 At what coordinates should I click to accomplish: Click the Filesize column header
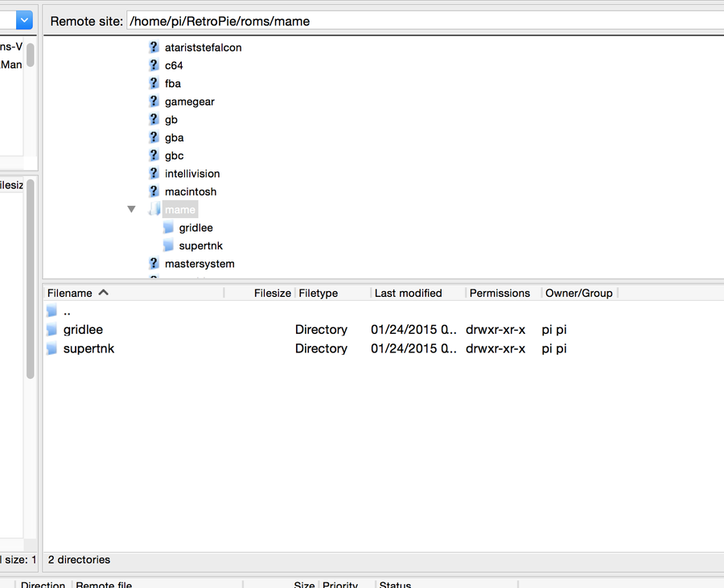[272, 294]
